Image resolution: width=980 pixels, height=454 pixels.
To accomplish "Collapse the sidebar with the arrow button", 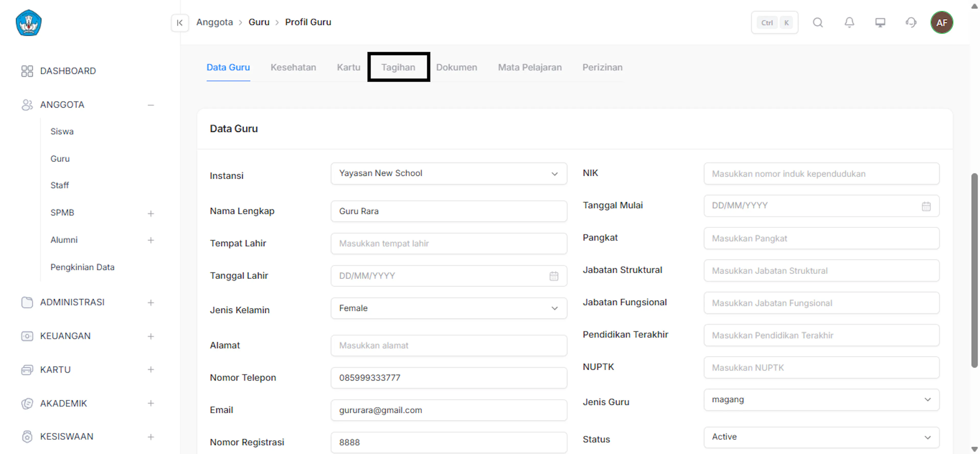I will click(x=180, y=23).
